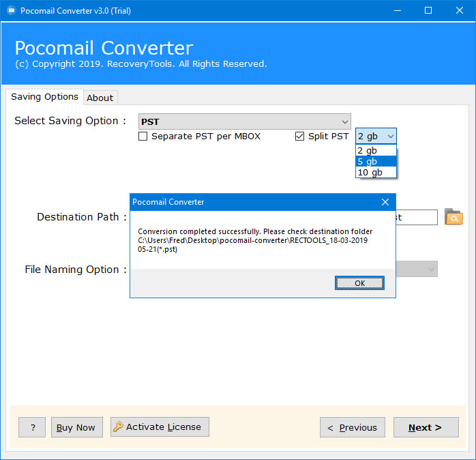
Task: Switch to the Saving Options tab
Action: pos(44,97)
